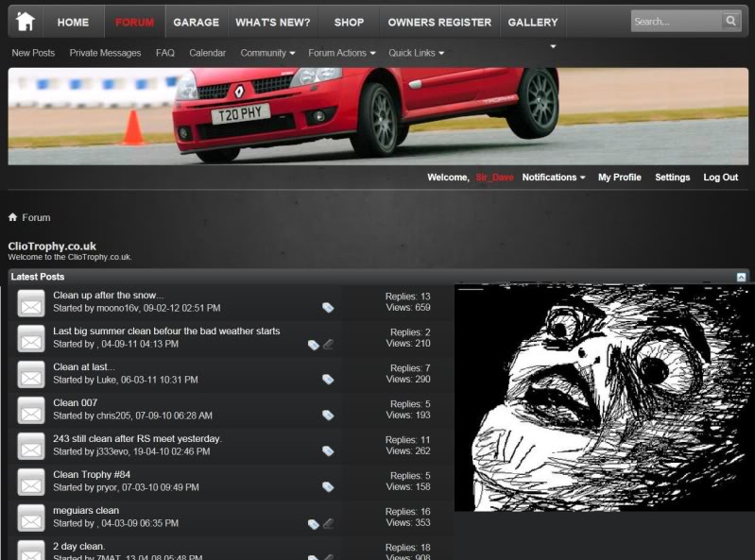Click into the Search input field
Viewport: 755px width, 560px height.
pyautogui.click(x=675, y=21)
